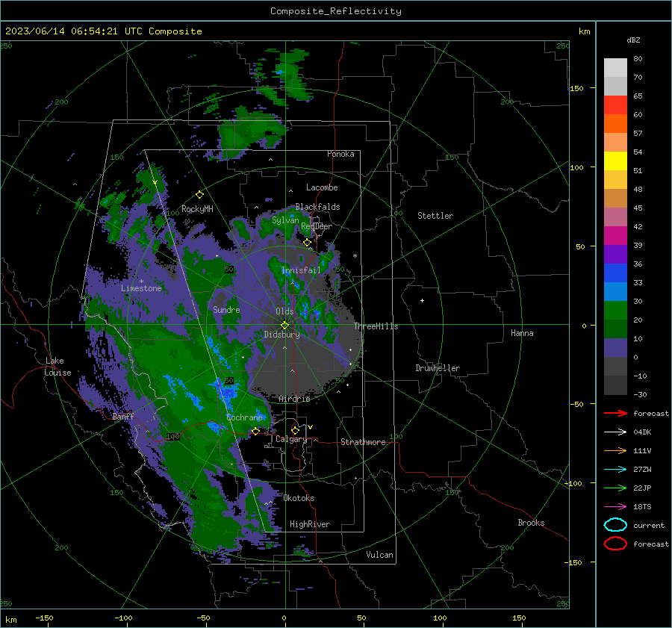This screenshot has width=672, height=628.
Task: Click the cyan current ellipse icon
Action: (x=615, y=525)
